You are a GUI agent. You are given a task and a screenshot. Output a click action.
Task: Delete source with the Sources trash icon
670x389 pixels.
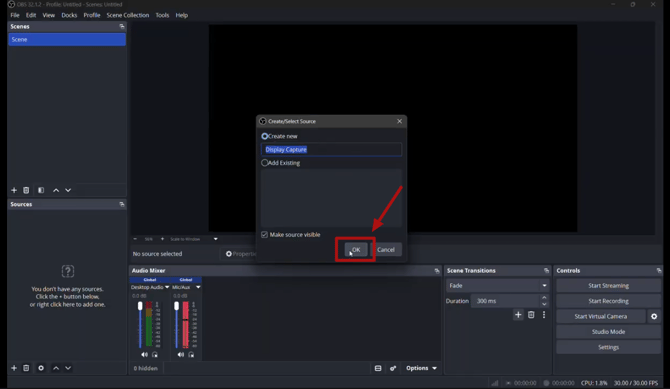pos(26,368)
